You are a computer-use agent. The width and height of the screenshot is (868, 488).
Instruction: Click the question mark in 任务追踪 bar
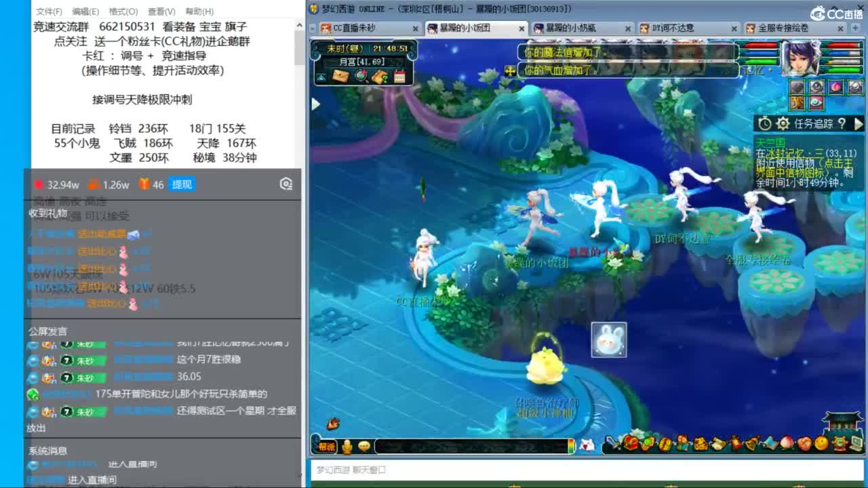(x=842, y=123)
